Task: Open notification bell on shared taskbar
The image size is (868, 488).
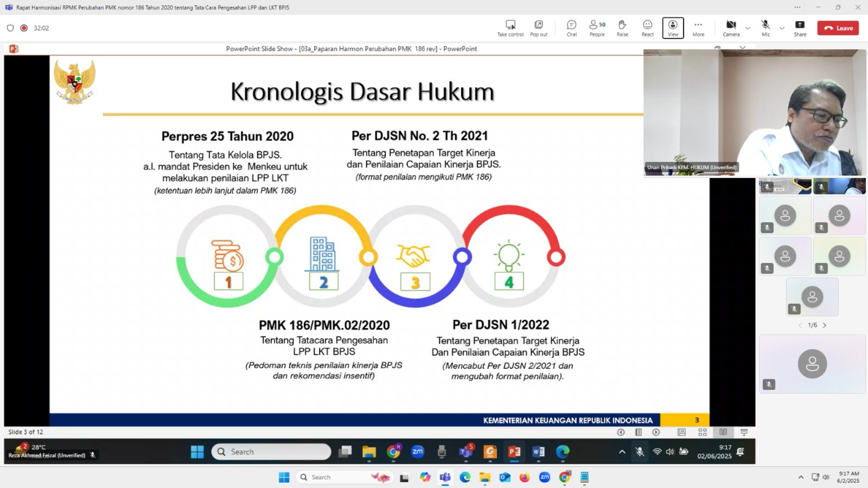Action: (741, 452)
